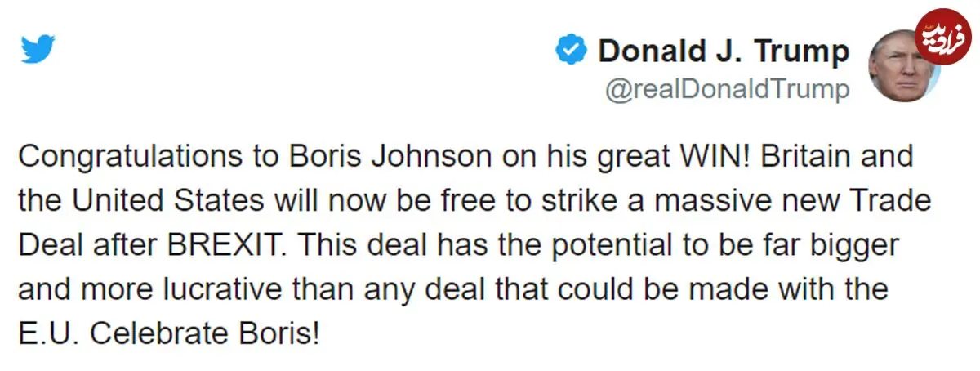980x371 pixels.
Task: Click the blue verified checkmark badge
Action: point(570,51)
